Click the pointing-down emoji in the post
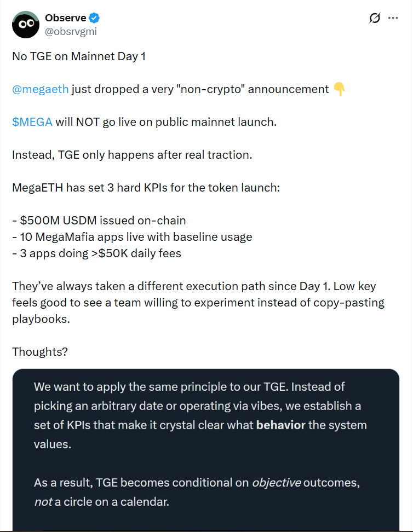 [338, 89]
